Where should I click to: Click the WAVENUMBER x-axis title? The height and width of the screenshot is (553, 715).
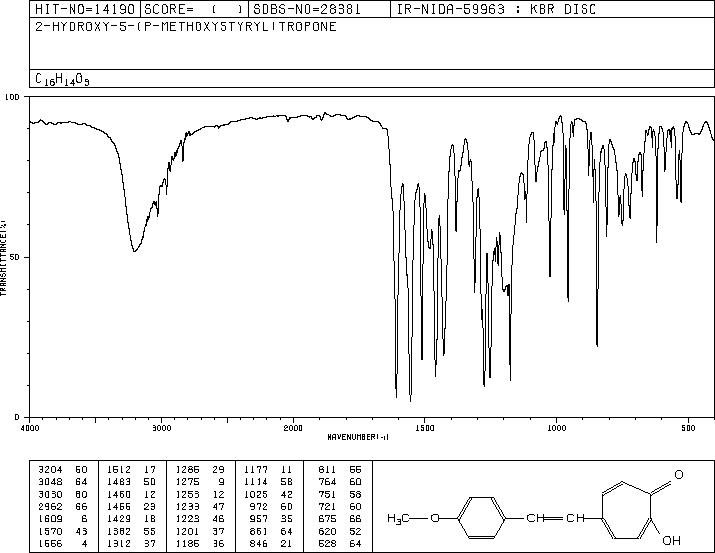point(358,437)
